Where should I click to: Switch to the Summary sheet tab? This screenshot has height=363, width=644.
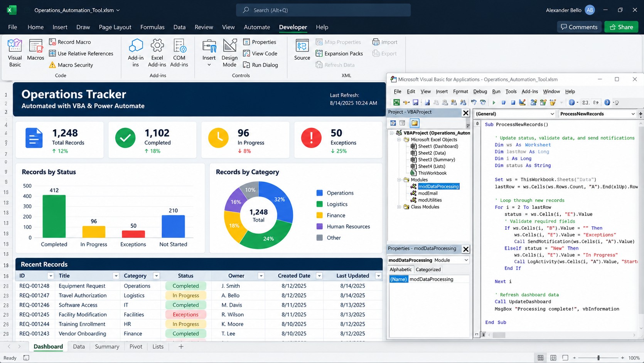click(x=107, y=346)
